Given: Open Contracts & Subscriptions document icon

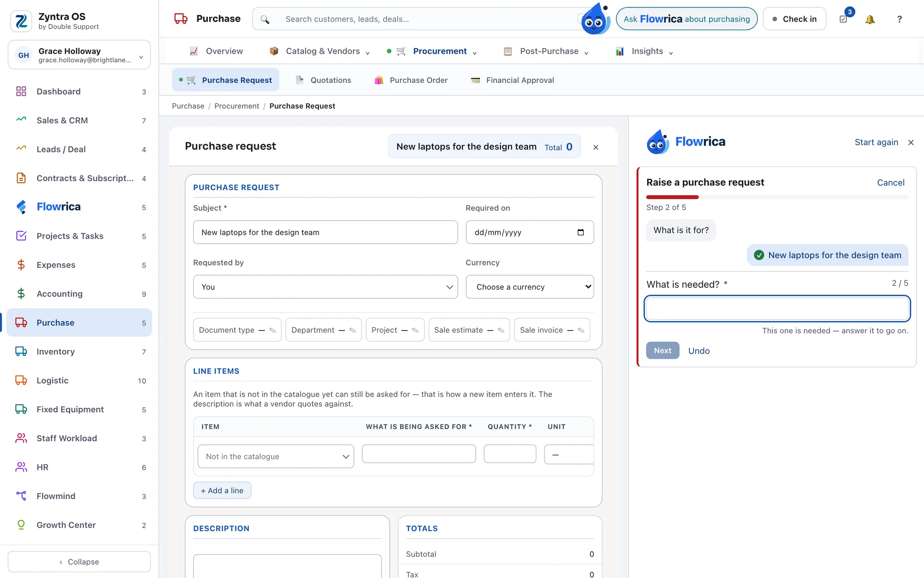Looking at the screenshot, I should coord(21,178).
